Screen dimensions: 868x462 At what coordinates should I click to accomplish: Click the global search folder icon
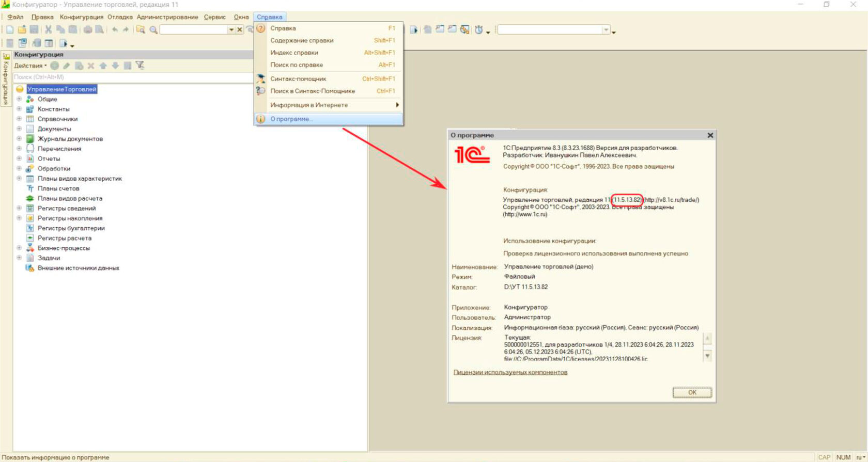pos(141,29)
